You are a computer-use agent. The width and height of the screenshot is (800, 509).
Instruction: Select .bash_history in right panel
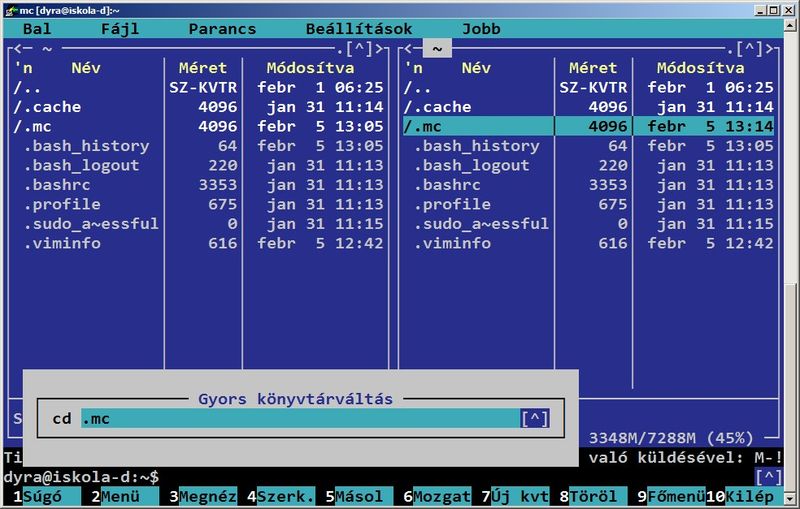tap(589, 145)
